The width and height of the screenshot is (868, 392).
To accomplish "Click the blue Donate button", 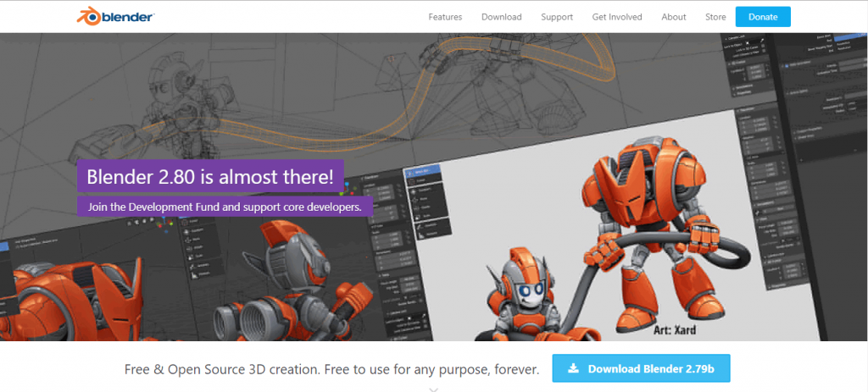I will 763,17.
